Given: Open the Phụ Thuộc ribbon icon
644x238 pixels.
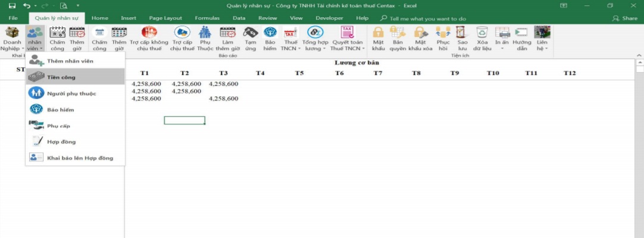Looking at the screenshot, I should click(205, 33).
